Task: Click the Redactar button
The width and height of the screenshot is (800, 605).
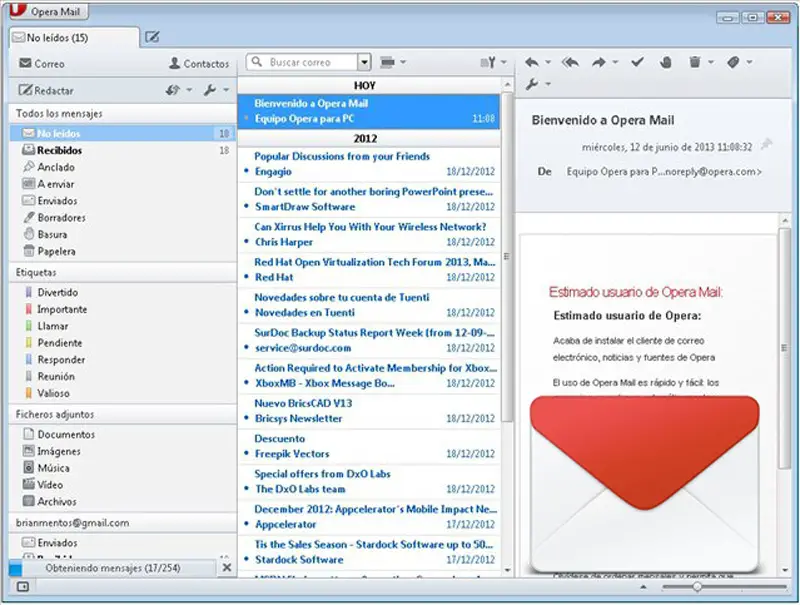Action: 46,90
